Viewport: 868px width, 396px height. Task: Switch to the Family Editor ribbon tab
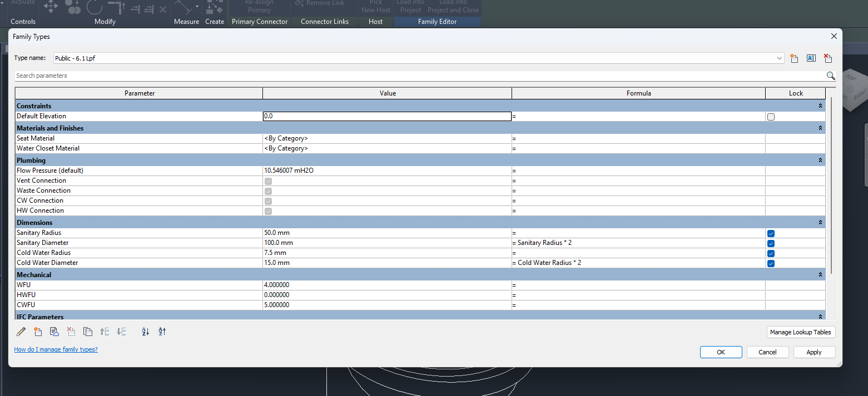[437, 21]
